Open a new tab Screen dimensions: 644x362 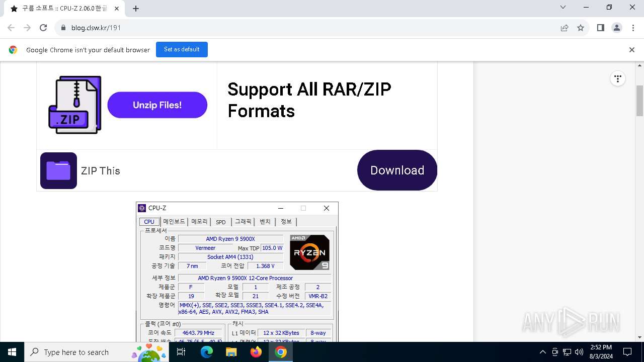click(x=136, y=9)
